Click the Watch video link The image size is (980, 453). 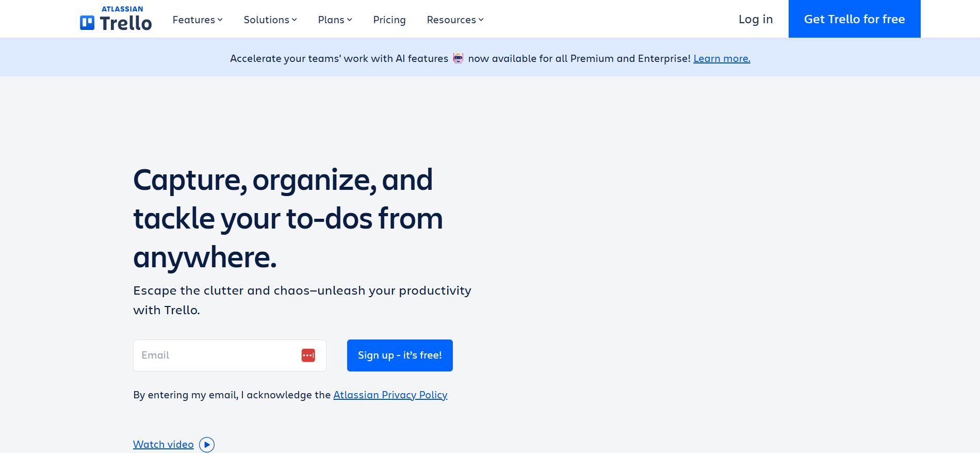164,444
